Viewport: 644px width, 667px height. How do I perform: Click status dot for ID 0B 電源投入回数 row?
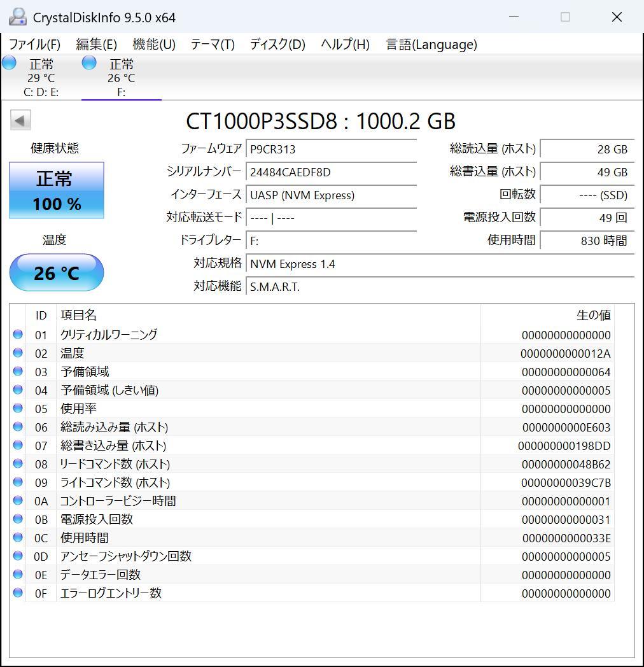(x=18, y=519)
